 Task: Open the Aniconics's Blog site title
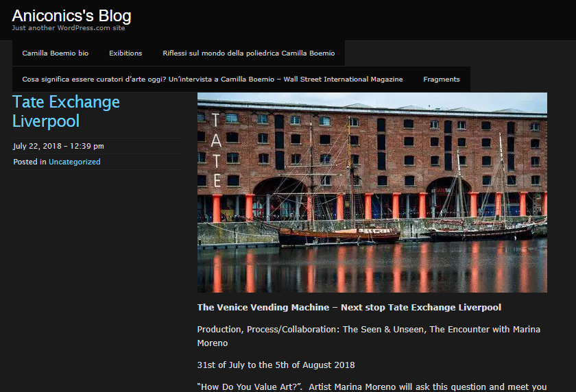[x=71, y=16]
